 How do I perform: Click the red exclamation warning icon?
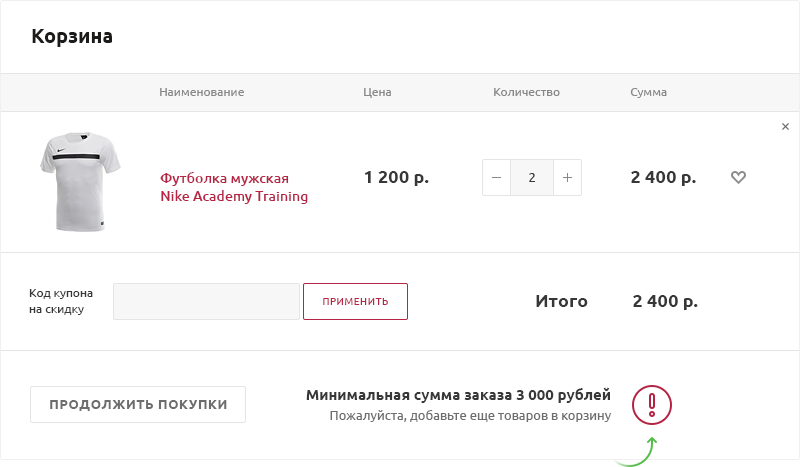pyautogui.click(x=652, y=405)
